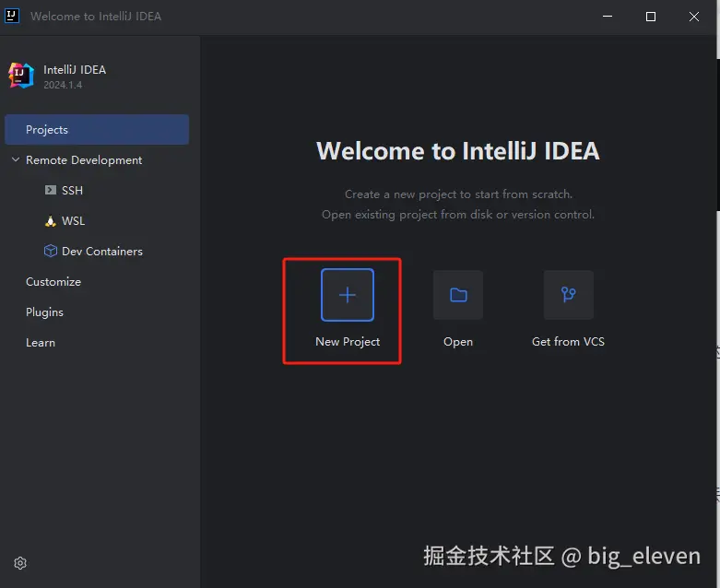This screenshot has height=588, width=720.
Task: Click the IJ icon in title bar
Action: [11, 16]
